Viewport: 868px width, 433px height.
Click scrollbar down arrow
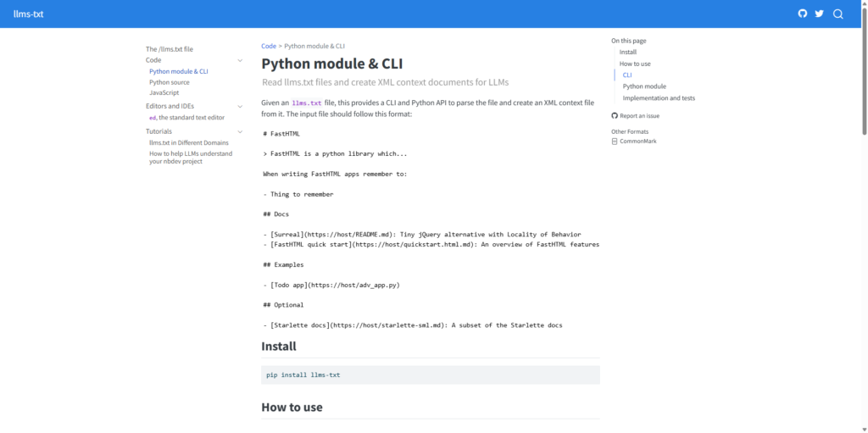864,429
